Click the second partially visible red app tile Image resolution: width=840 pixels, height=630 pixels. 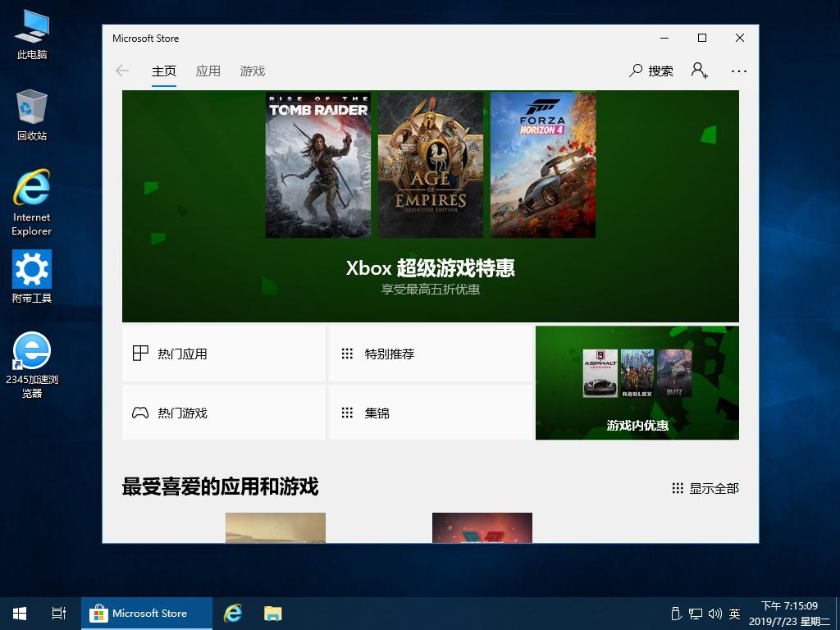[x=482, y=527]
